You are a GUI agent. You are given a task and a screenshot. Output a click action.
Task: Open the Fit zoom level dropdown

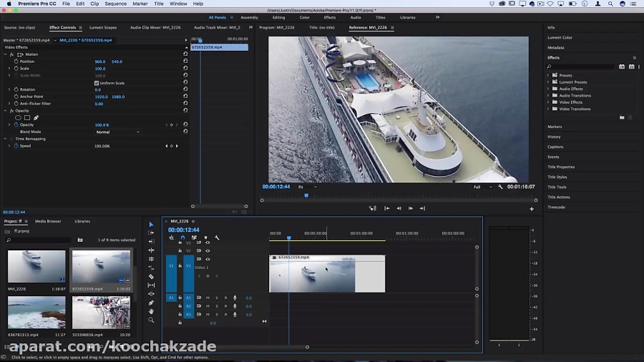click(x=307, y=187)
